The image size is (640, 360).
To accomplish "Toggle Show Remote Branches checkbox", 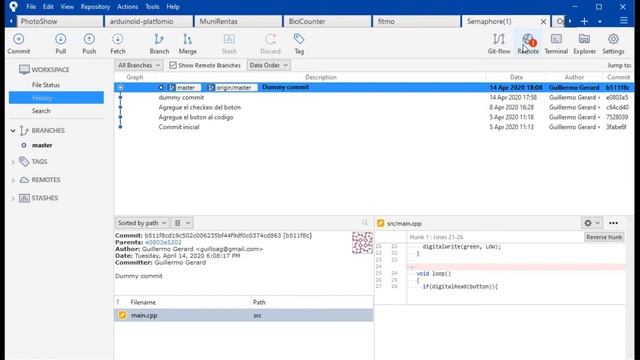I will point(173,65).
